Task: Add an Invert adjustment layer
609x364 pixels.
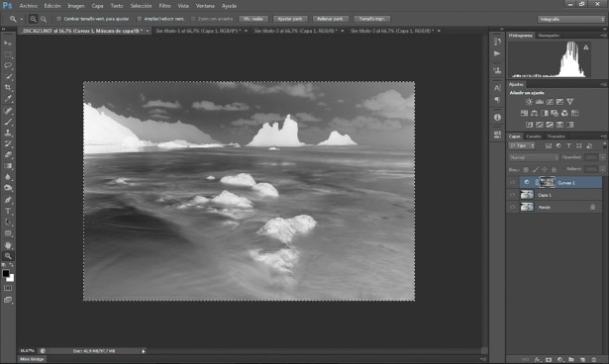Action: click(529, 125)
